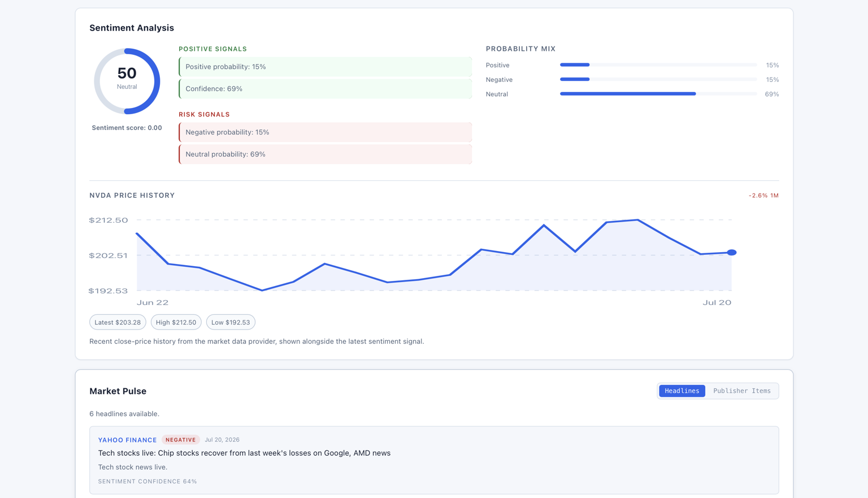Click the 6 headlines available text
Screen dimensions: 868x498
[124, 414]
